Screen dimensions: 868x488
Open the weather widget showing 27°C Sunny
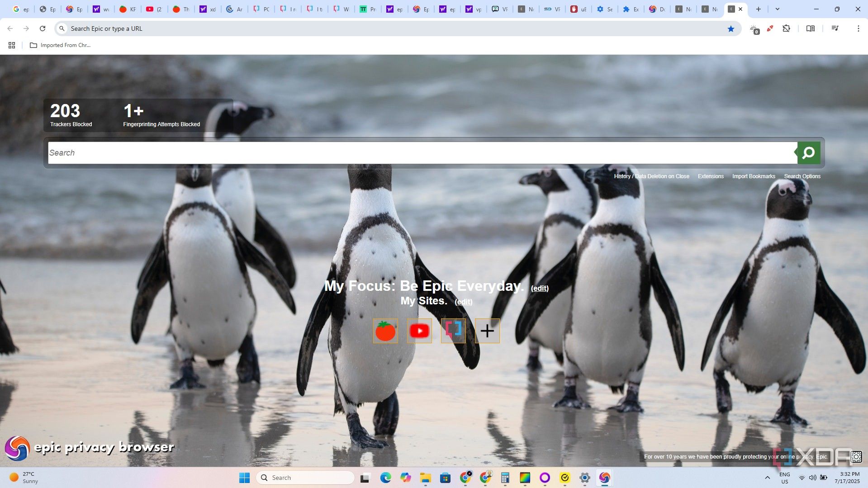tap(24, 478)
